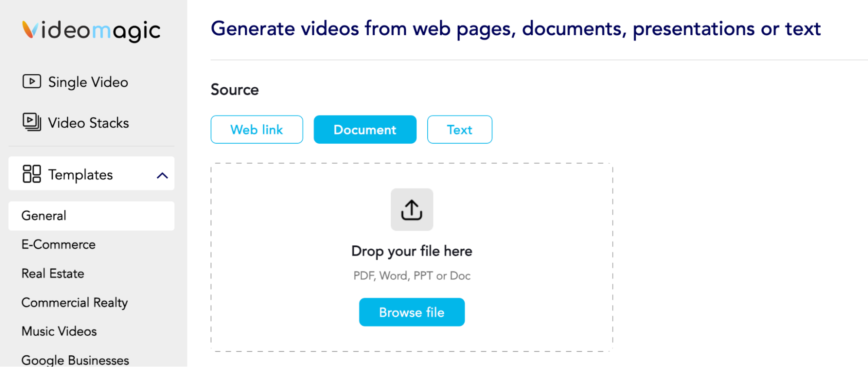868x367 pixels.
Task: Click the 'Generate videos from web pages' title
Action: click(x=515, y=29)
